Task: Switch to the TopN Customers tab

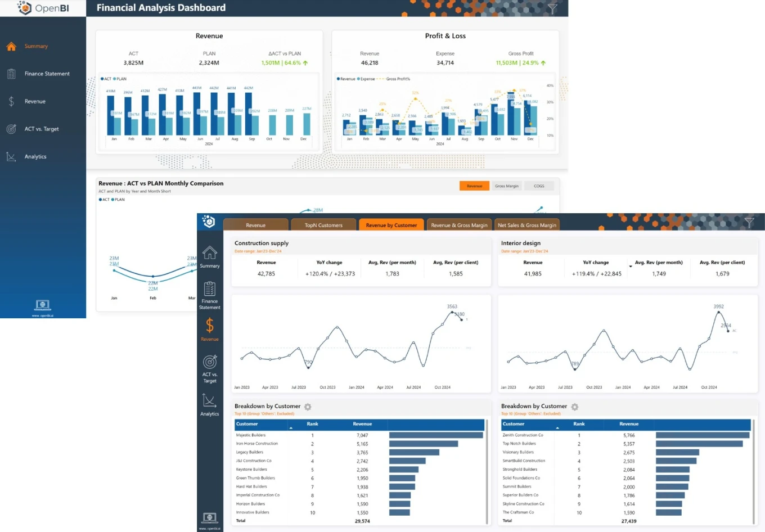Action: (x=323, y=225)
